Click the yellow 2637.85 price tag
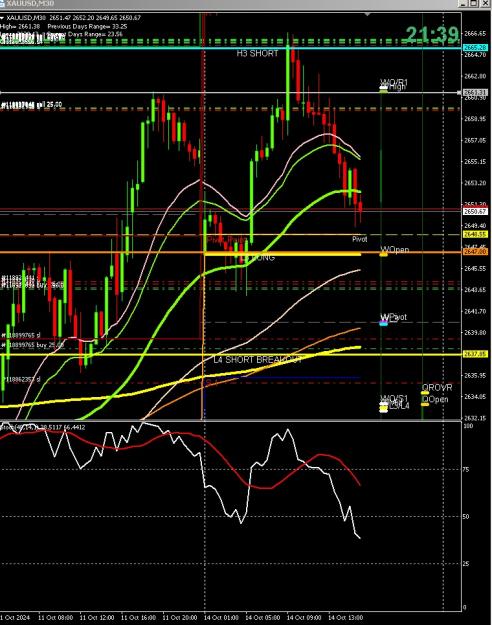Viewport: 492px width, 625px height. click(475, 354)
